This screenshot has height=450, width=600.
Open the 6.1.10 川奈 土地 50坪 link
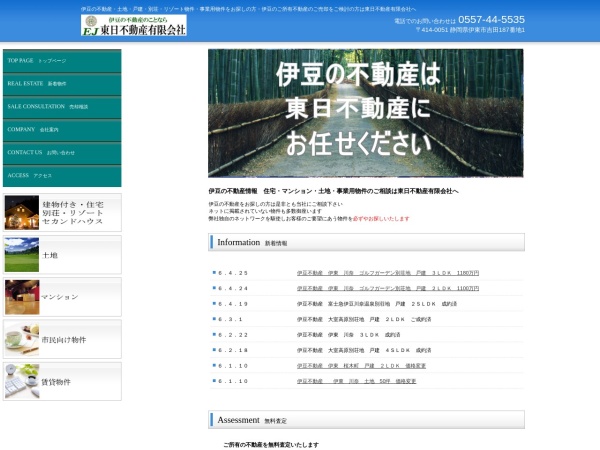pos(356,381)
